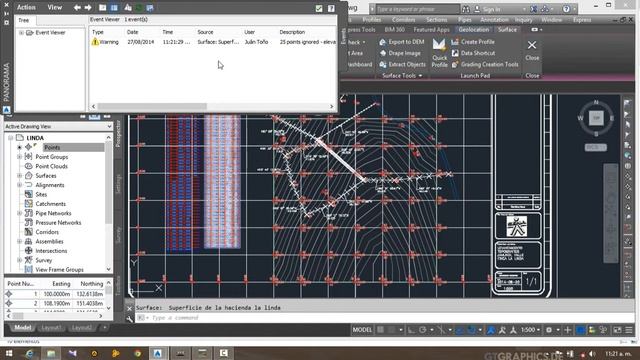The height and width of the screenshot is (360, 640).
Task: Click the AutoCAD Civil 3D taskbar icon
Action: click(158, 353)
